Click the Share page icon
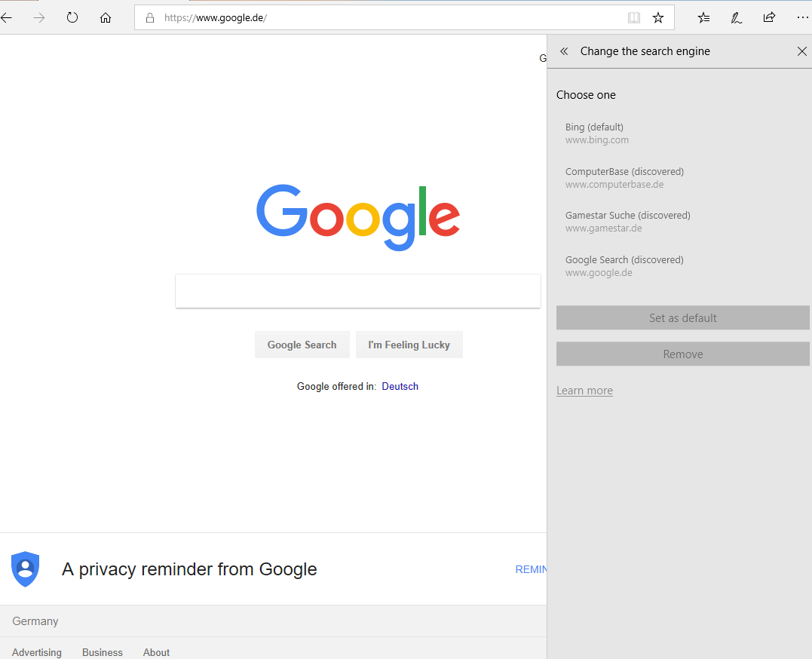Viewport: 812px width, 659px height. pos(769,17)
